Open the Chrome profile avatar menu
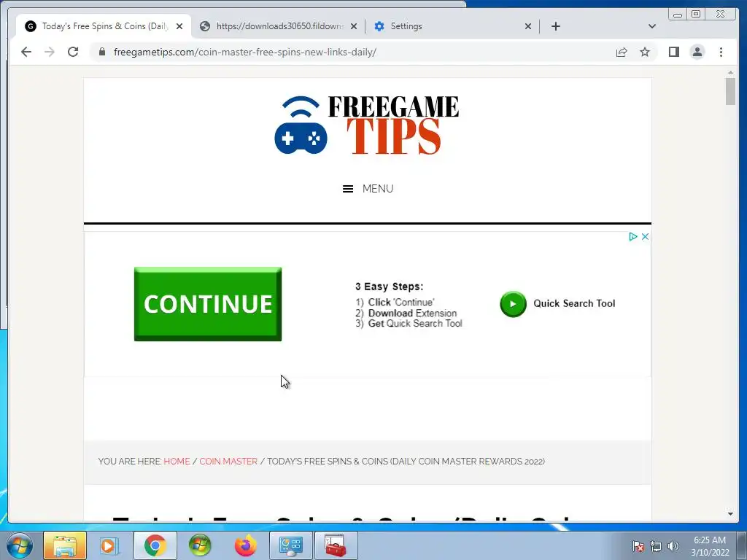 (697, 52)
